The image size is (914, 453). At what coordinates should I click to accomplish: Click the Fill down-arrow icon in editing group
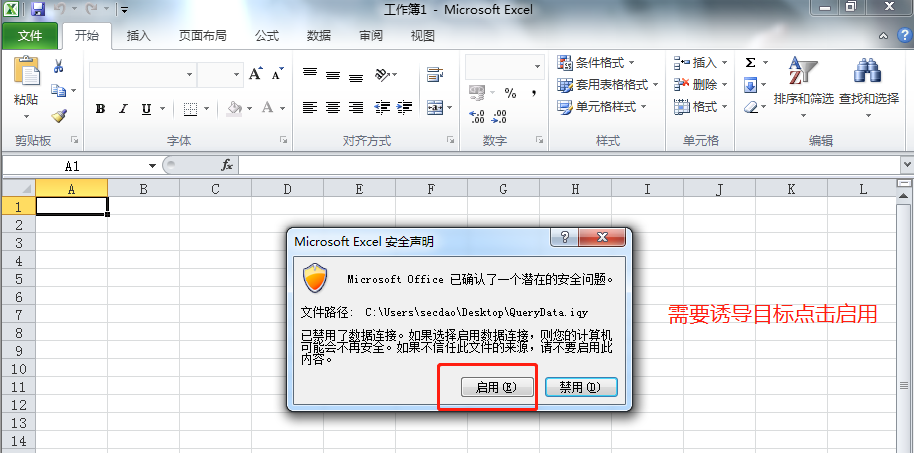[751, 86]
